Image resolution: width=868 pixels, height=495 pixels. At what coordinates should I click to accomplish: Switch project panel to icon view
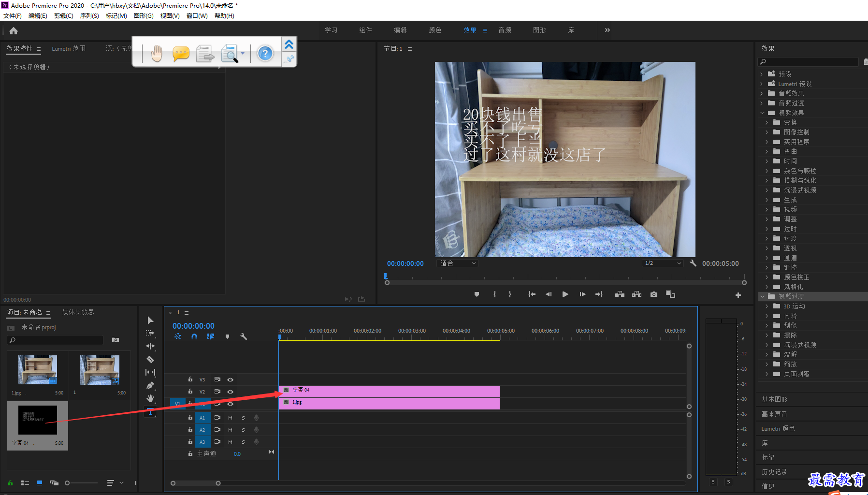click(40, 483)
